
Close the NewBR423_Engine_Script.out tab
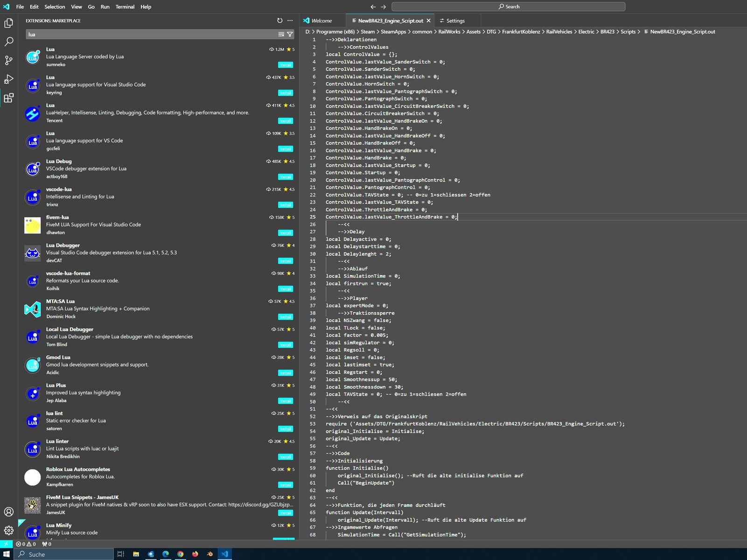pos(428,21)
